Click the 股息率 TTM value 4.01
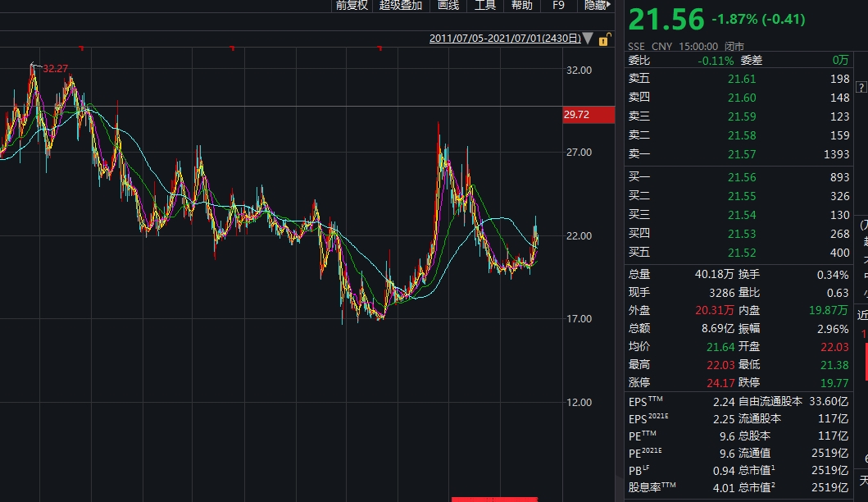Screen dimensions: 868x502 pos(724,488)
